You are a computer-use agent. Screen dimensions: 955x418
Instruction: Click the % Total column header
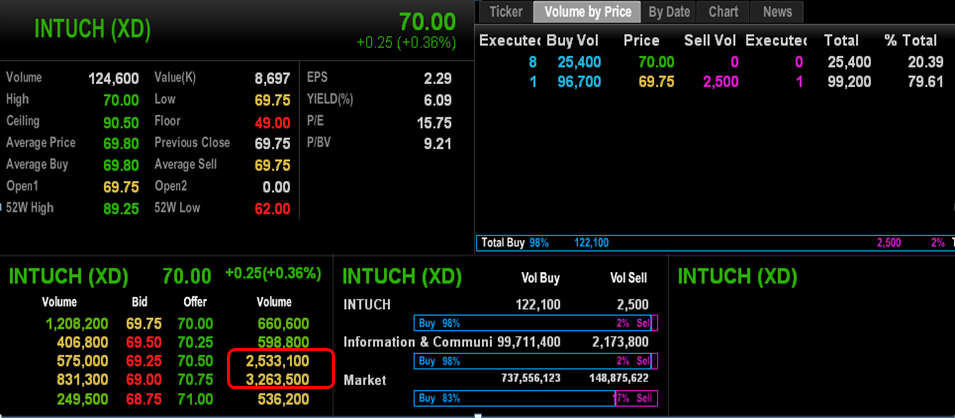click(911, 41)
